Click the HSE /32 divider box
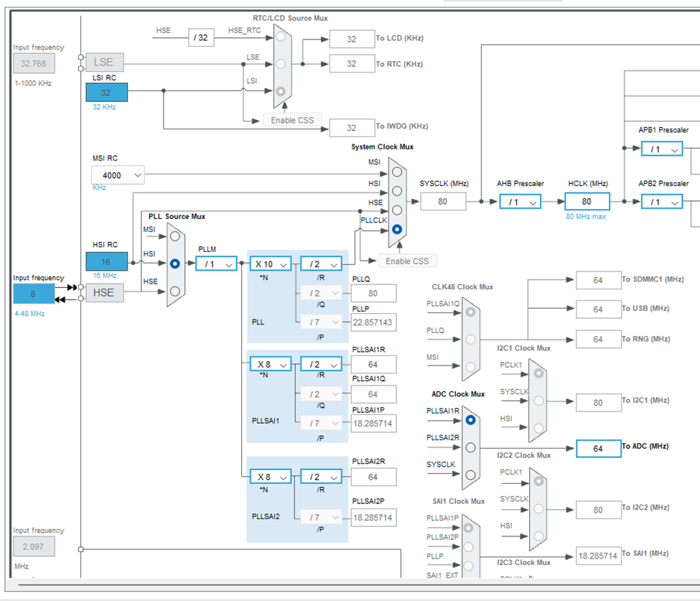 (201, 37)
